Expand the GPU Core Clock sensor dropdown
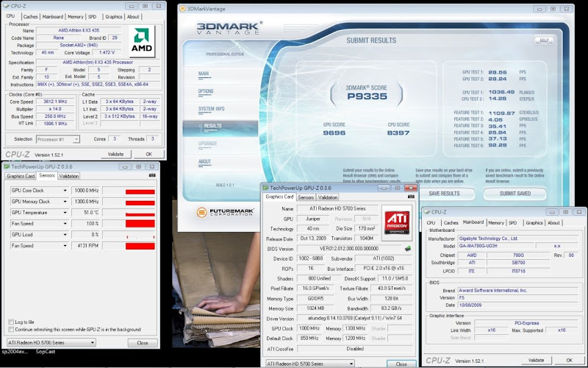Viewport: 588px width, 368px height. tap(65, 191)
